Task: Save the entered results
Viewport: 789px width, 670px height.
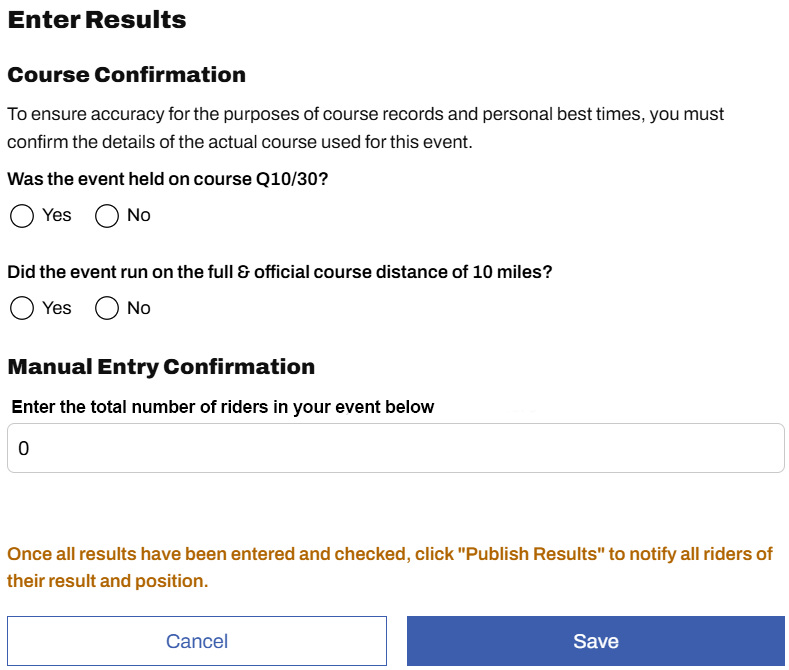Action: tap(595, 641)
